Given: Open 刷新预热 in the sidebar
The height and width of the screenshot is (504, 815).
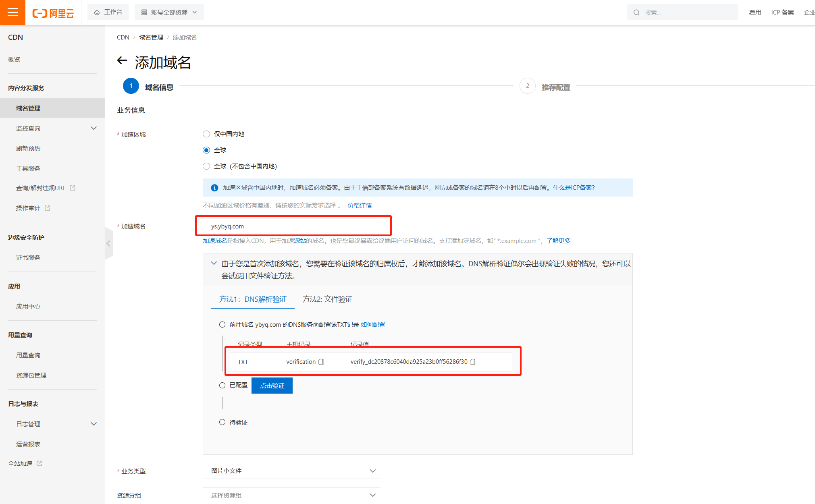Looking at the screenshot, I should click(28, 148).
